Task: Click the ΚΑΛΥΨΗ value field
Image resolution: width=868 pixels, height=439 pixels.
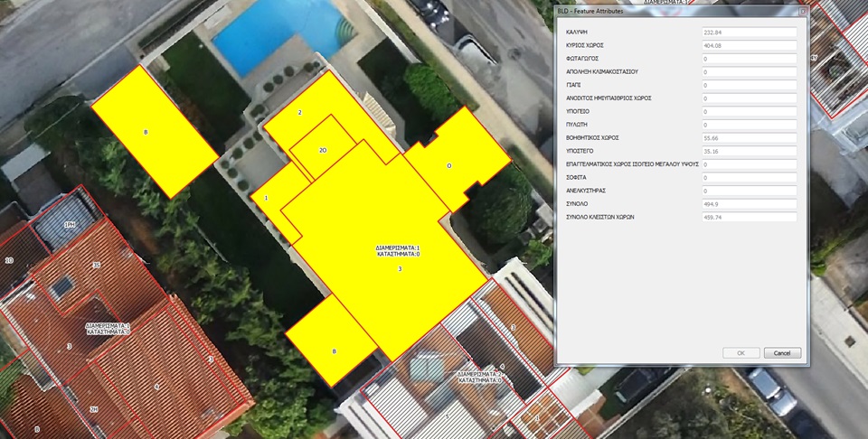Action: [749, 33]
